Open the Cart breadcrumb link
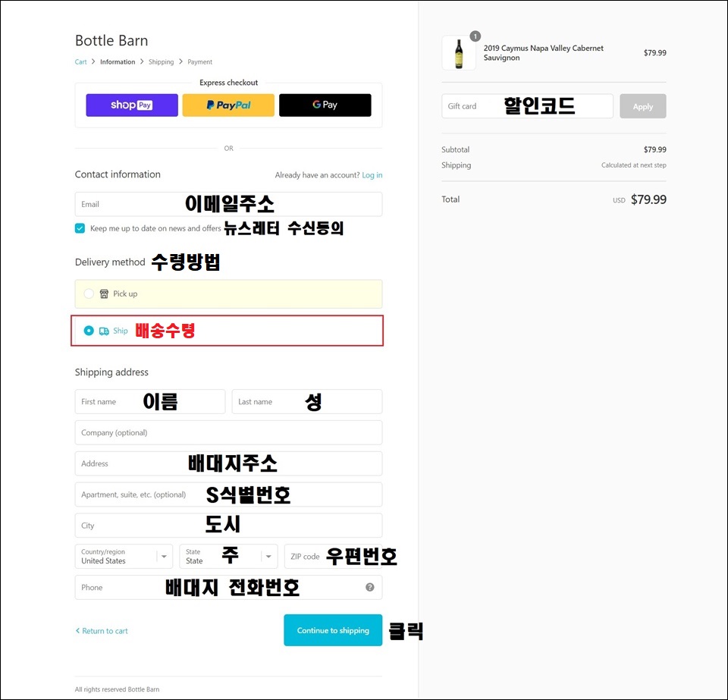Viewport: 728px width, 700px height. [x=81, y=61]
